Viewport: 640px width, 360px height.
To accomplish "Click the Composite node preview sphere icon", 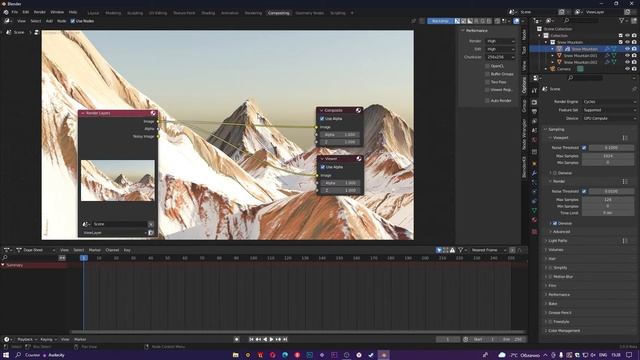I will pyautogui.click(x=358, y=110).
